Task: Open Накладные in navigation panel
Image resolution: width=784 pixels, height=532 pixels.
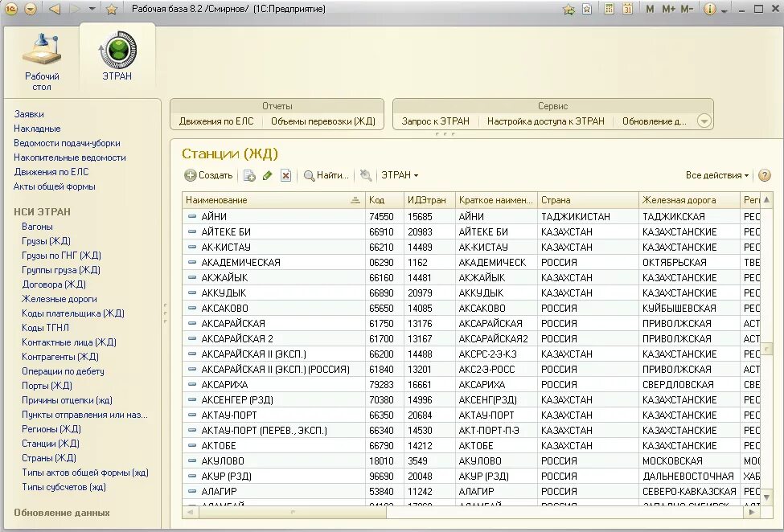Action: (x=37, y=129)
